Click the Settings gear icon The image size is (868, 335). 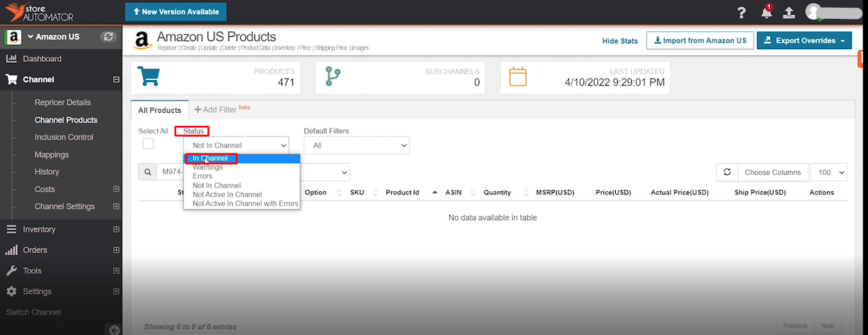(11, 291)
